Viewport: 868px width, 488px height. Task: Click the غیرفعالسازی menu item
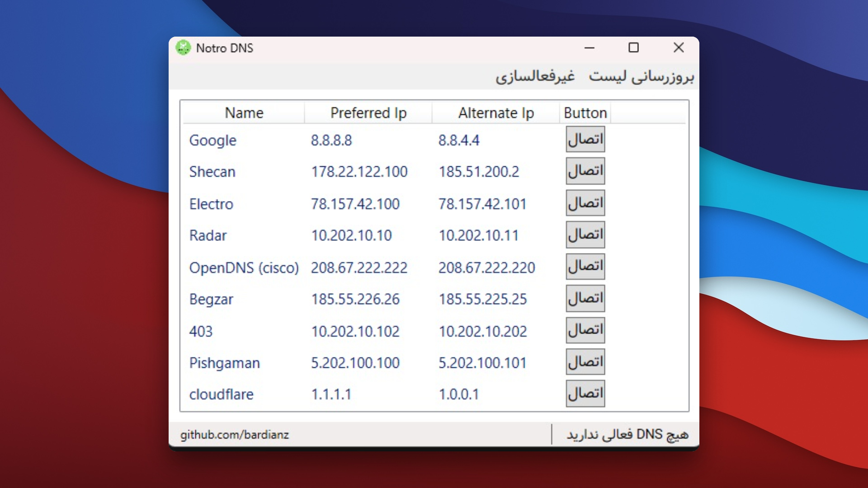(x=535, y=76)
